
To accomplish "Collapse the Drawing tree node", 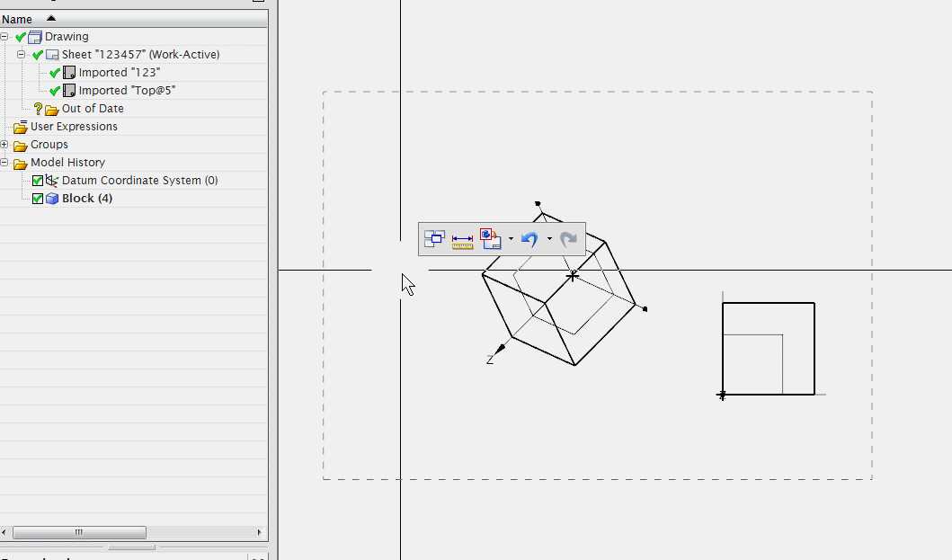I will click(4, 37).
